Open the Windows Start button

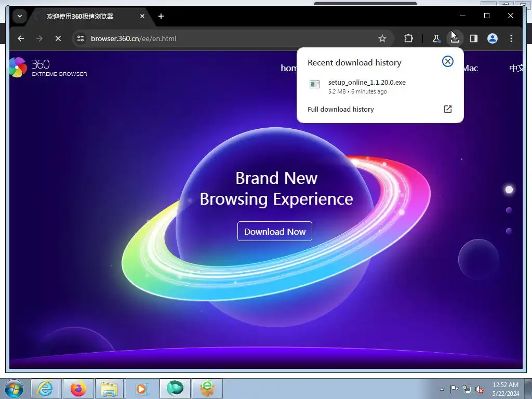pyautogui.click(x=14, y=389)
